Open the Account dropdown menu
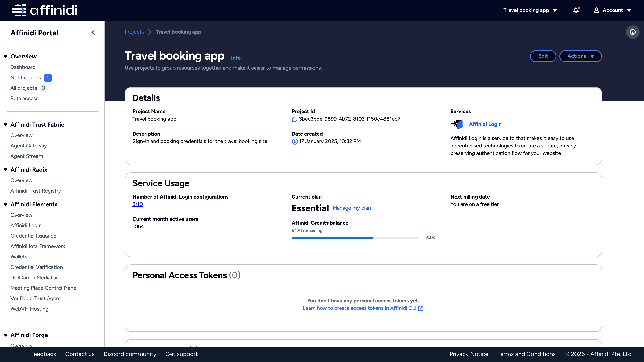This screenshot has height=362, width=644. pos(613,10)
